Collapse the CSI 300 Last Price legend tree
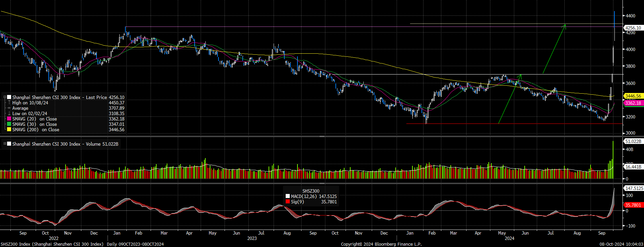 click(x=5, y=97)
